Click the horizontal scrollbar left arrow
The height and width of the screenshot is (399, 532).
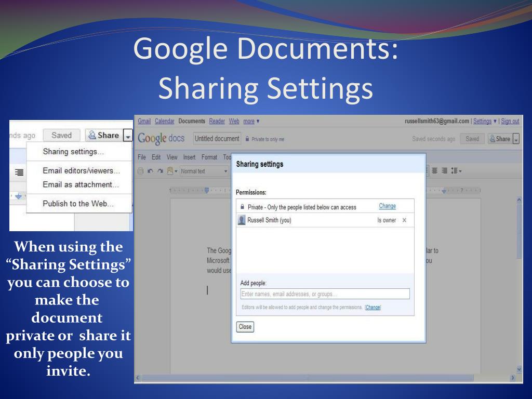138,377
